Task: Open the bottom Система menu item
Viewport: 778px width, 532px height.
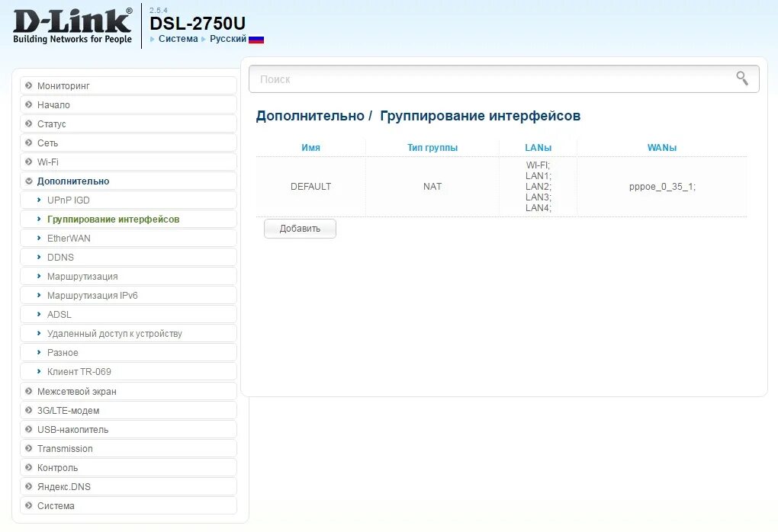Action: [128, 506]
